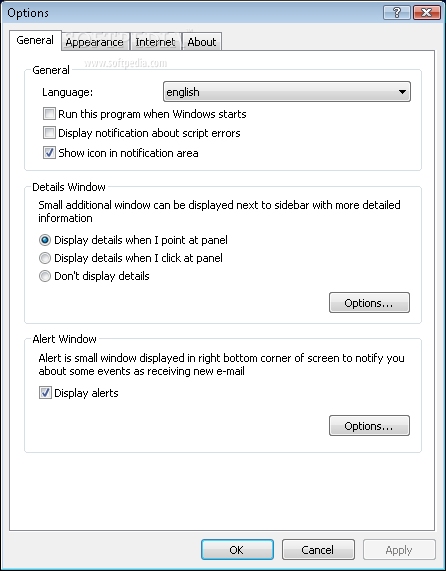The image size is (446, 571).
Task: Open Details Window Options button
Action: (x=369, y=303)
